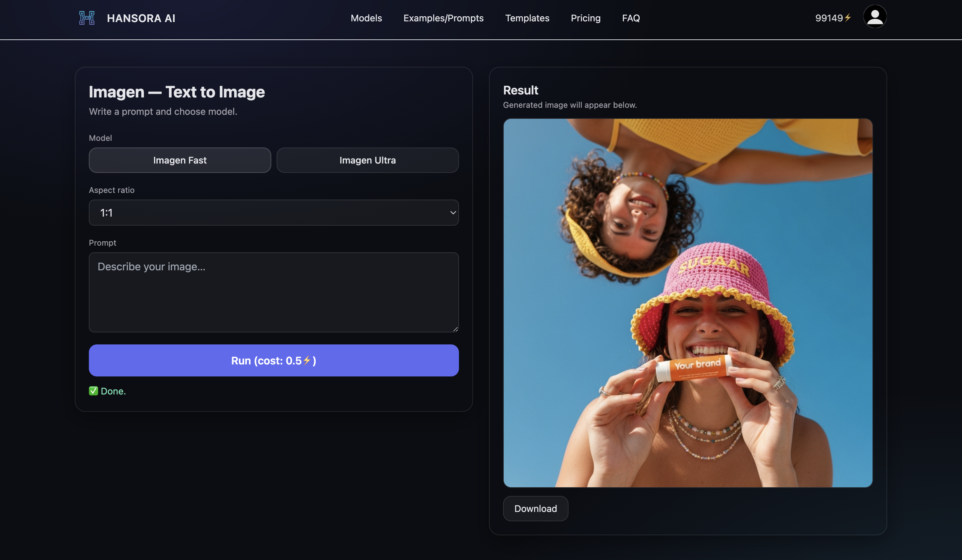Open the user profile avatar icon
This screenshot has width=962, height=560.
[874, 16]
